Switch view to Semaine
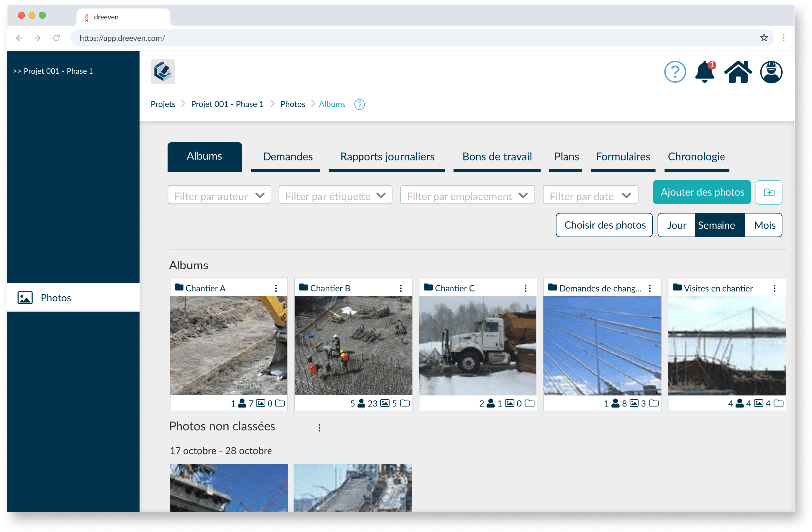 pyautogui.click(x=720, y=225)
